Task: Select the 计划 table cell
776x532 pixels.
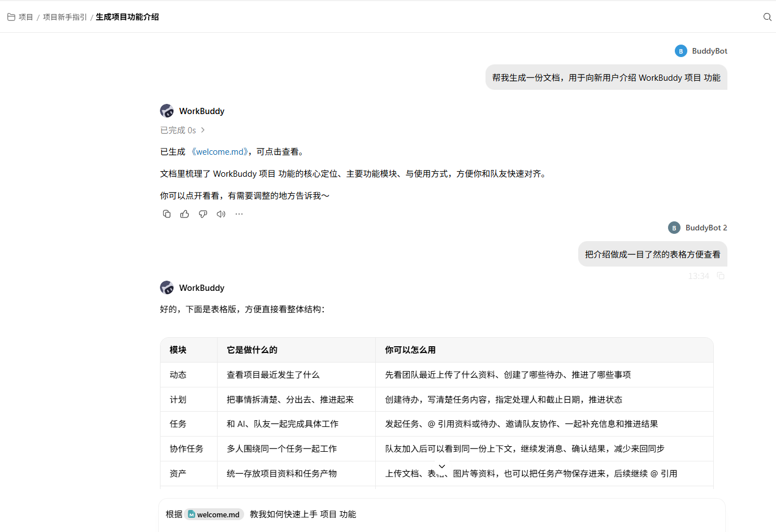Action: [x=189, y=400]
